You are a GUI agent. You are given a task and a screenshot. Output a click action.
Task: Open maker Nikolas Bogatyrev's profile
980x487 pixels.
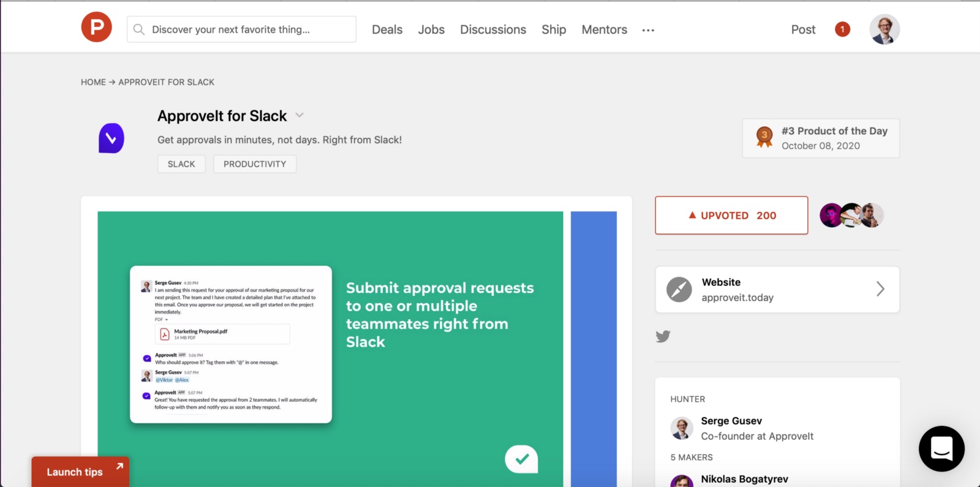coord(744,479)
